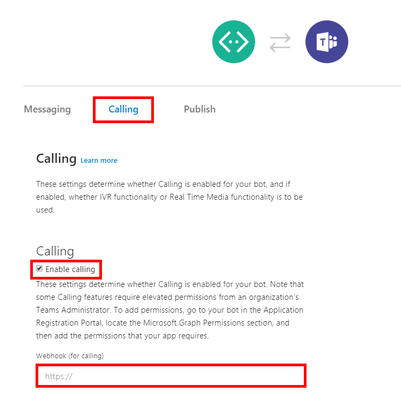Click the lighter Calling section subheading

pos(55,251)
